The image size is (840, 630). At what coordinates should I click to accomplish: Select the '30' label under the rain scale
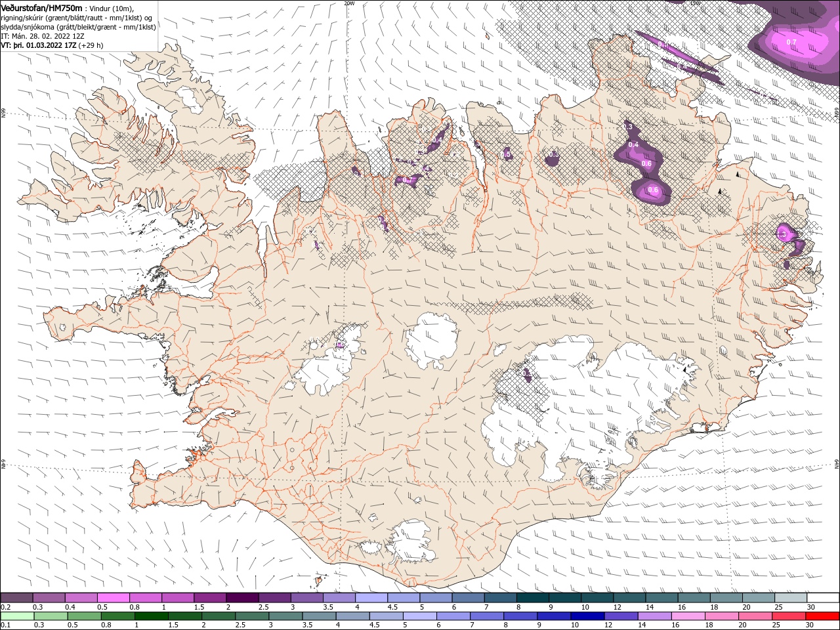click(809, 625)
